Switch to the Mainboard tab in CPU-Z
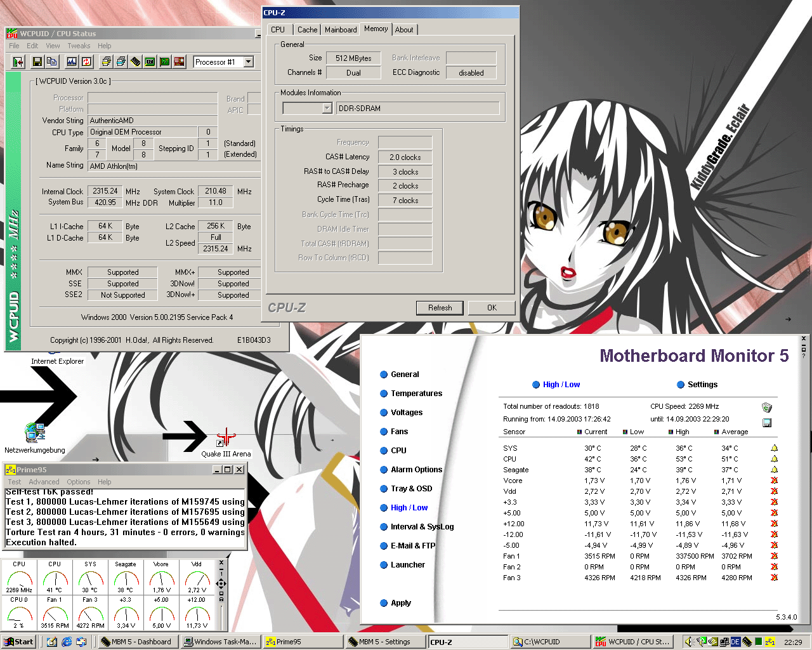Screen dimensions: 812x650 click(x=341, y=30)
